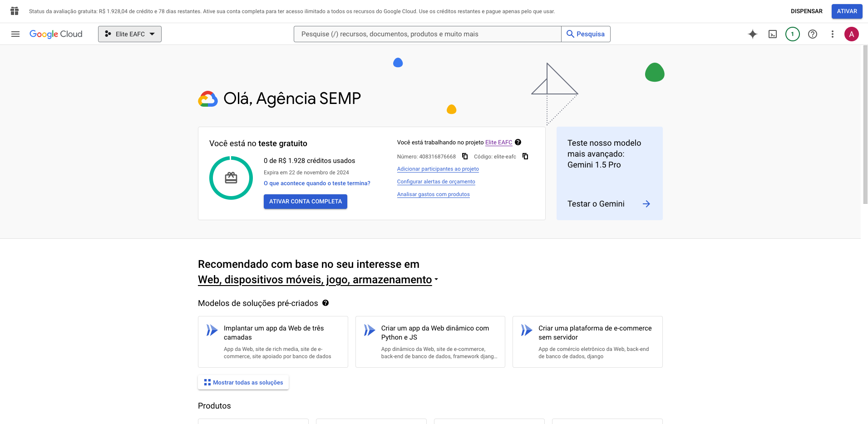Open Criar uma plataforma de e-commerce card
This screenshot has width=868, height=424.
(587, 342)
